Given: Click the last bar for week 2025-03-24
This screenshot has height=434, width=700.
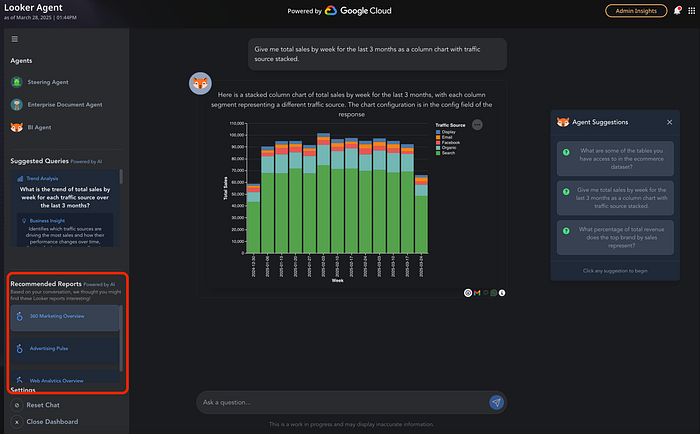Looking at the screenshot, I should pyautogui.click(x=421, y=214).
